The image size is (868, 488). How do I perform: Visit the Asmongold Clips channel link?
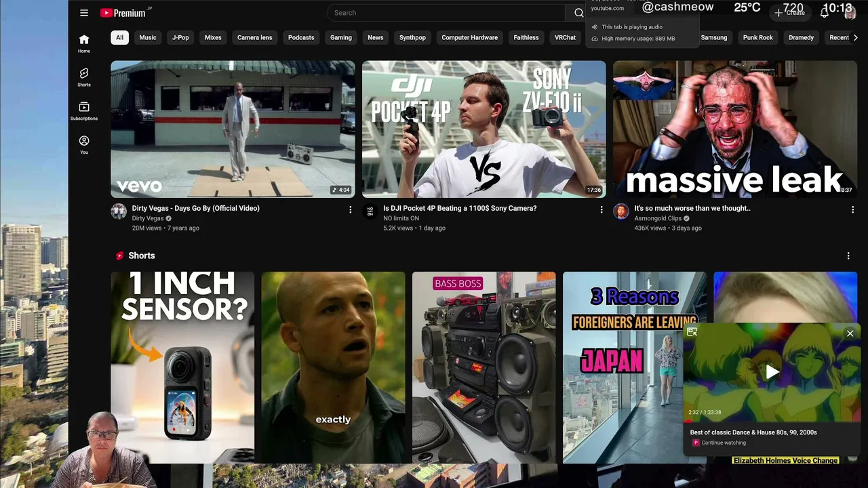(658, 218)
